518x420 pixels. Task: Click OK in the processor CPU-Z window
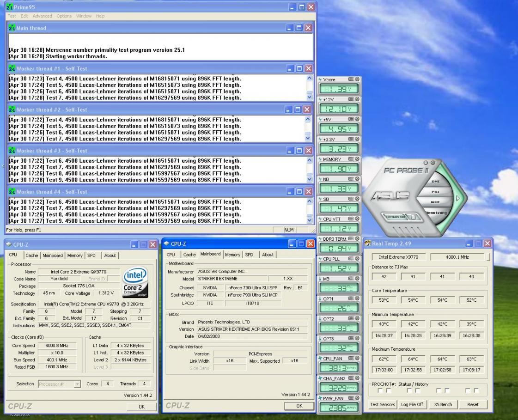[141, 407]
